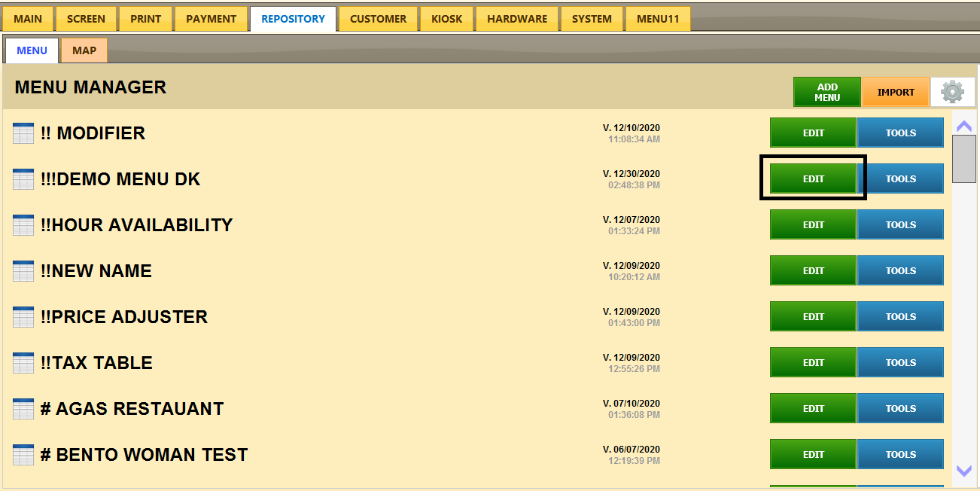The image size is (980, 491).
Task: Switch to the MAIN tab
Action: 28,19
